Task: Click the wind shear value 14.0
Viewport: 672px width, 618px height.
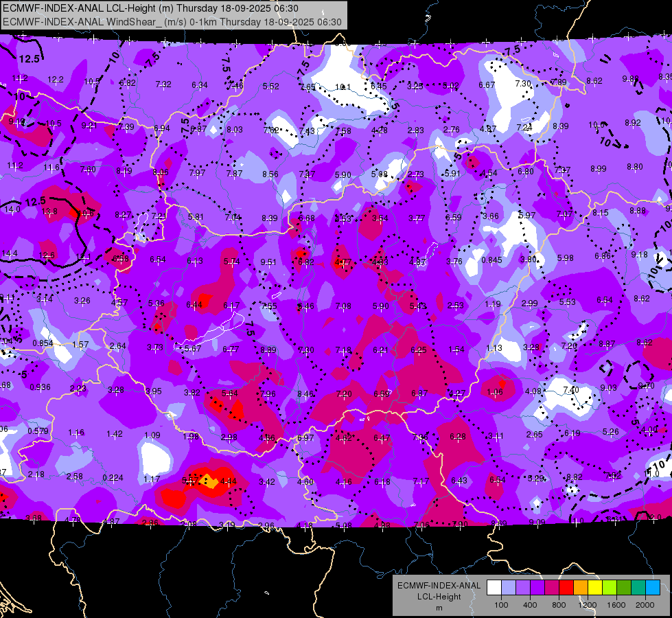Action: click(x=12, y=209)
